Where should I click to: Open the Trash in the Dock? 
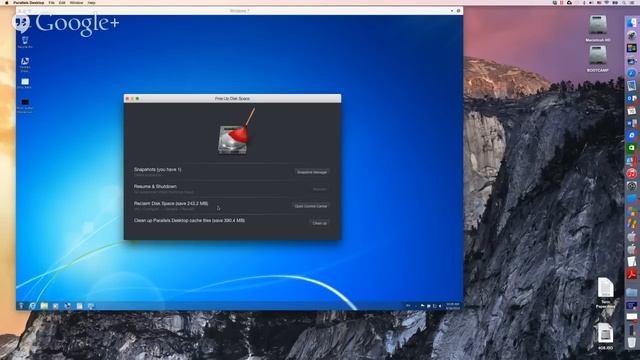click(631, 342)
